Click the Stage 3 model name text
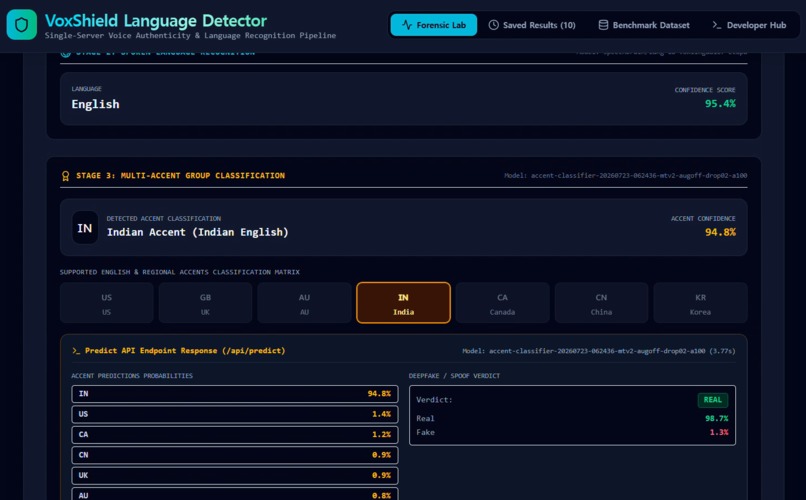 click(x=626, y=176)
